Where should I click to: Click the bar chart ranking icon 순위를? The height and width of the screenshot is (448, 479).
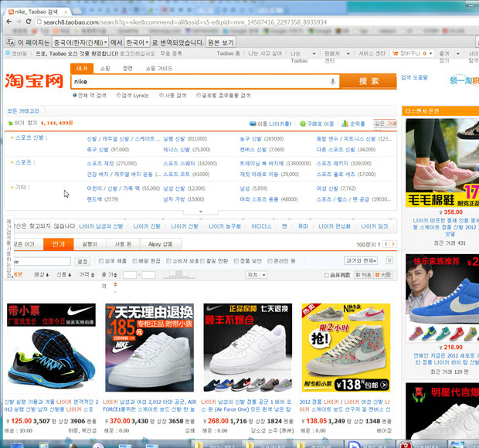pos(345,124)
